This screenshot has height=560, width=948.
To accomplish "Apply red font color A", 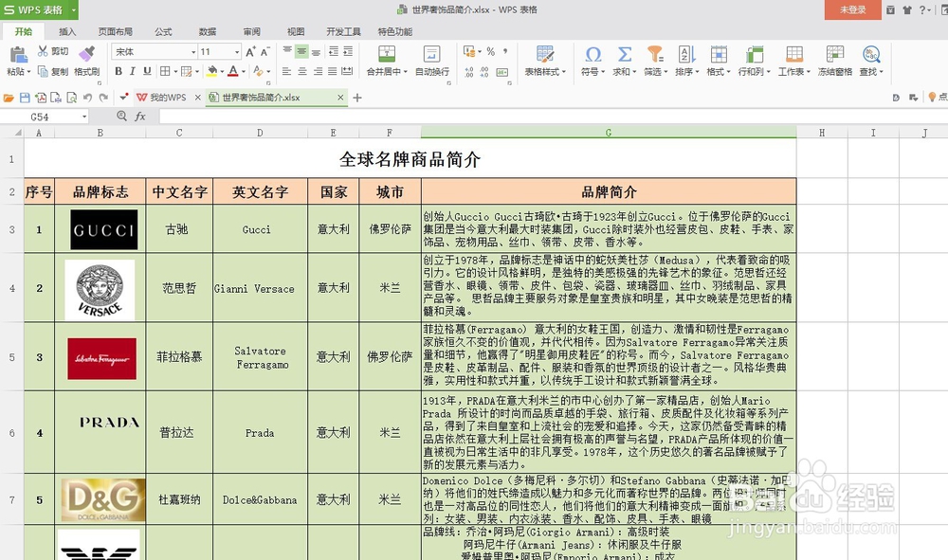I will click(x=233, y=71).
